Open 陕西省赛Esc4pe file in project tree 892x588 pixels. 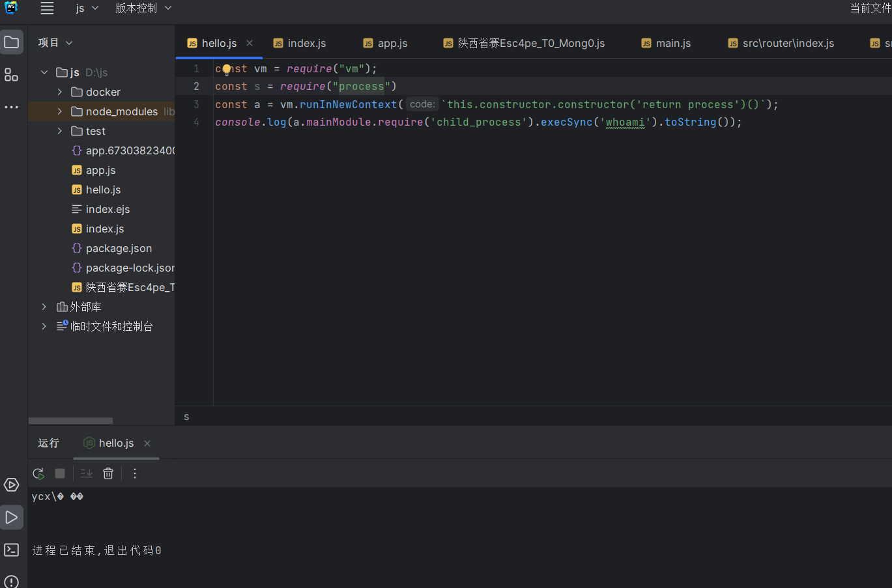tap(102, 287)
